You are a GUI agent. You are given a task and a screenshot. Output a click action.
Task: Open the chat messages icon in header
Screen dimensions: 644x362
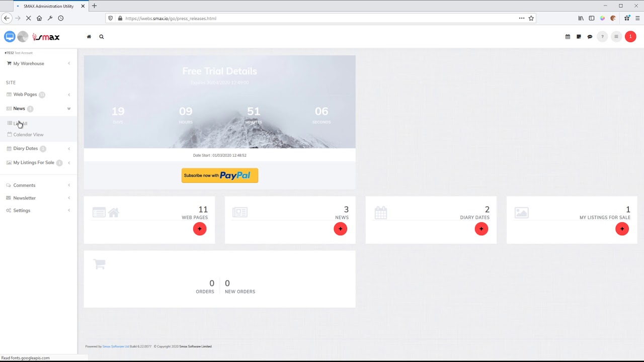(x=590, y=37)
